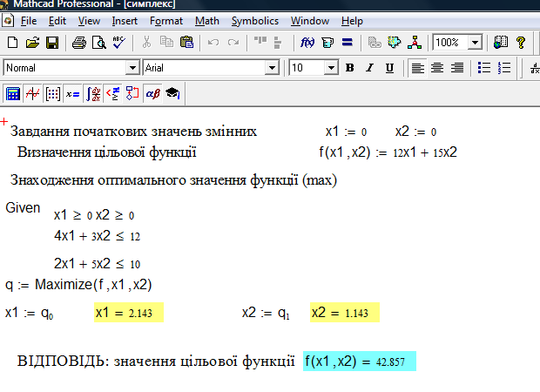The image size is (540, 392).
Task: Open the Help menu
Action: click(x=352, y=21)
